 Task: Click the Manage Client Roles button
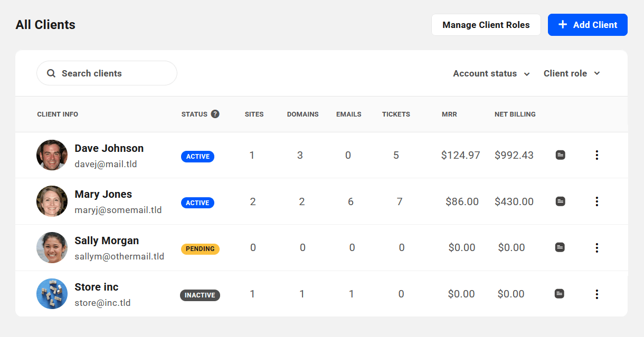click(x=486, y=24)
